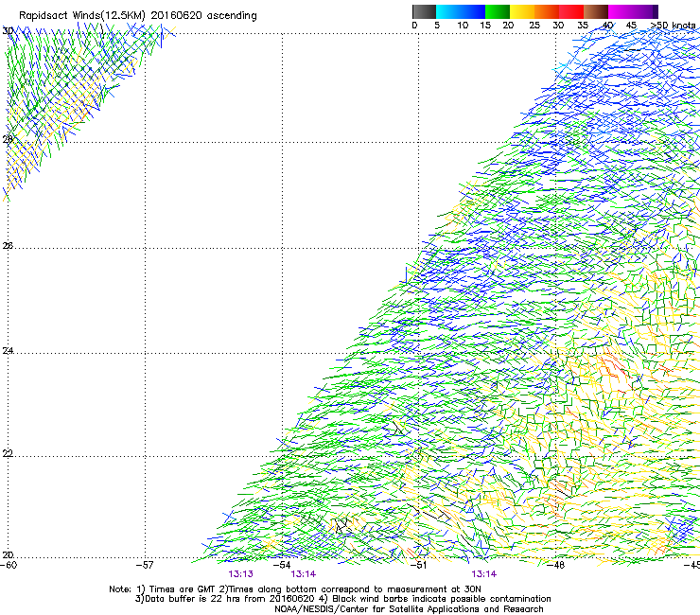
Task: Click the "5" label under the color bar
Action: pos(437,26)
